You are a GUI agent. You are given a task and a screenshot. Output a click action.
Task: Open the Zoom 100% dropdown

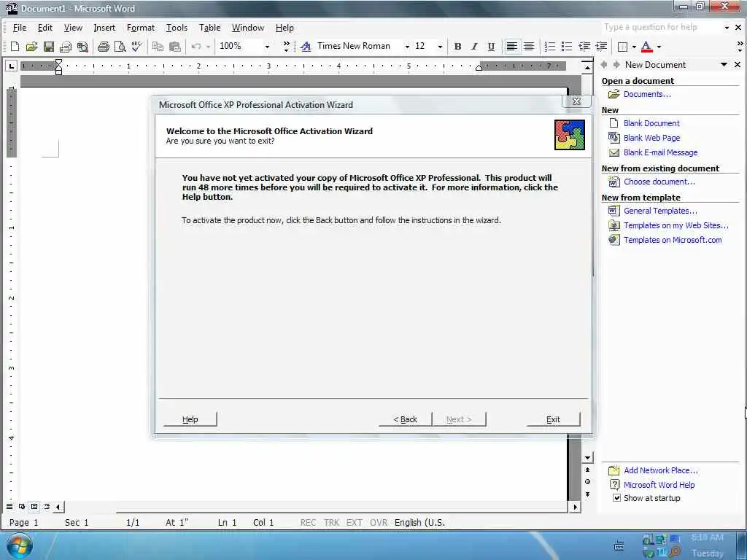tap(267, 46)
